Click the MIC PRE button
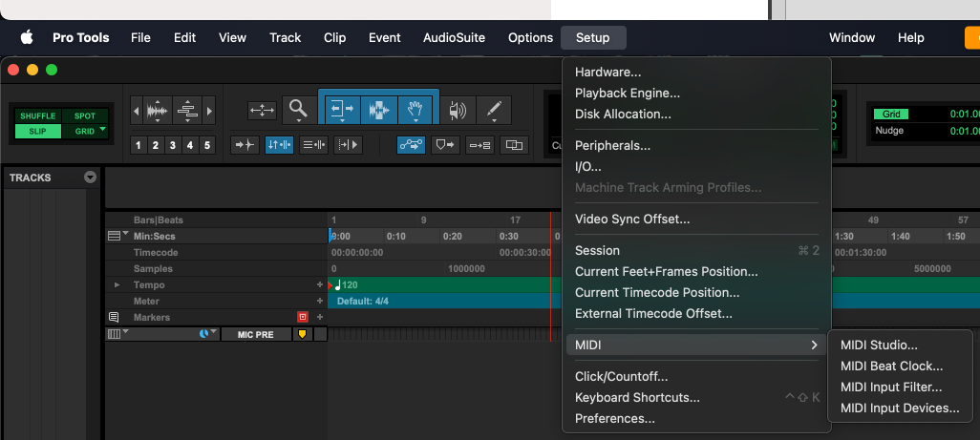Screen dimensions: 980x440 tap(256, 334)
